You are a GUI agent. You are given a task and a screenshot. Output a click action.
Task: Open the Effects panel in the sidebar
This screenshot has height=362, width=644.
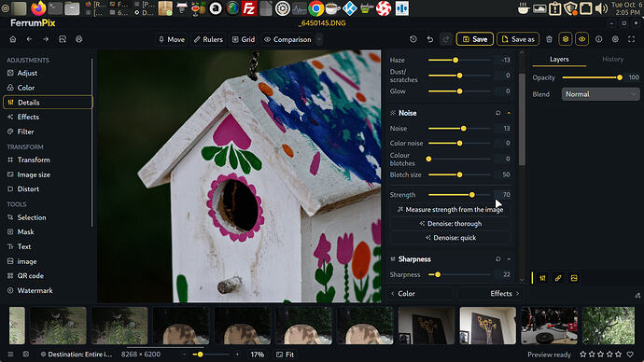click(x=48, y=117)
